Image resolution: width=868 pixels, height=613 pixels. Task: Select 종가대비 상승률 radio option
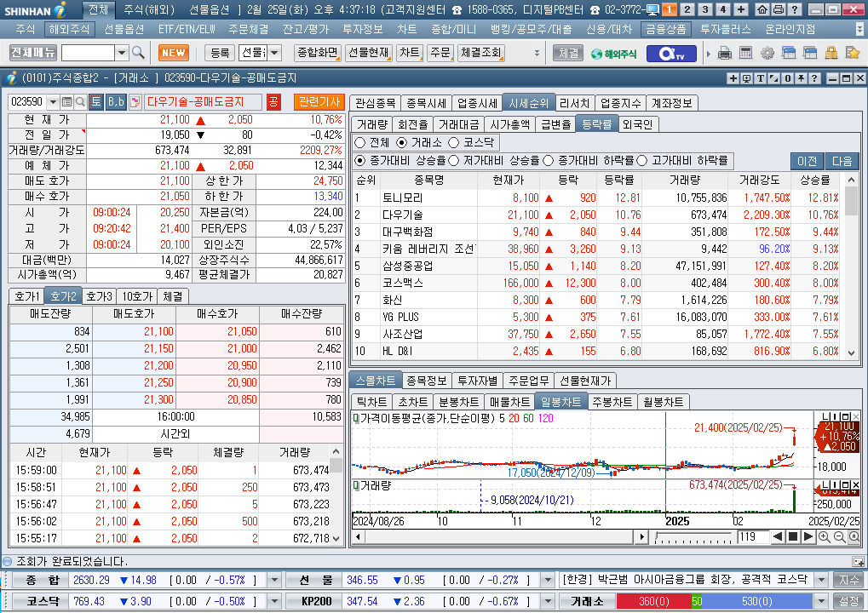point(359,160)
